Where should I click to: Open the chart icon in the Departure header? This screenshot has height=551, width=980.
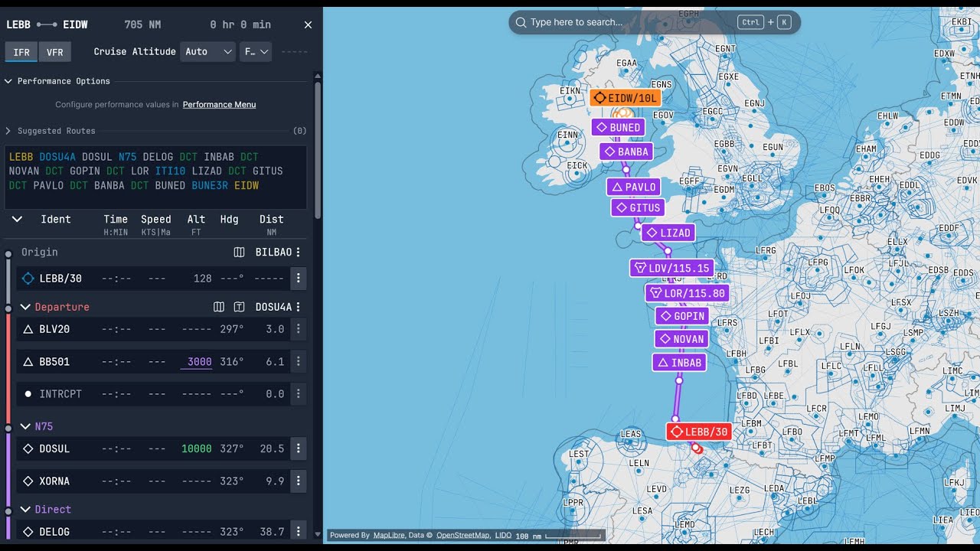coord(219,307)
